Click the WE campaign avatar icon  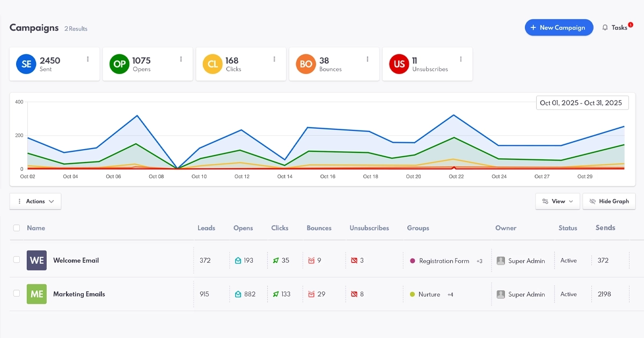[x=36, y=260]
